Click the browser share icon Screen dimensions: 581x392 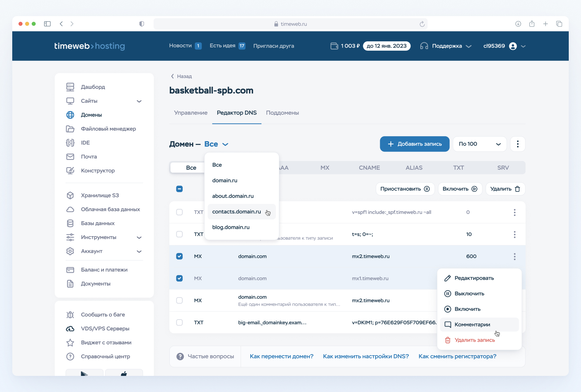[x=532, y=24]
